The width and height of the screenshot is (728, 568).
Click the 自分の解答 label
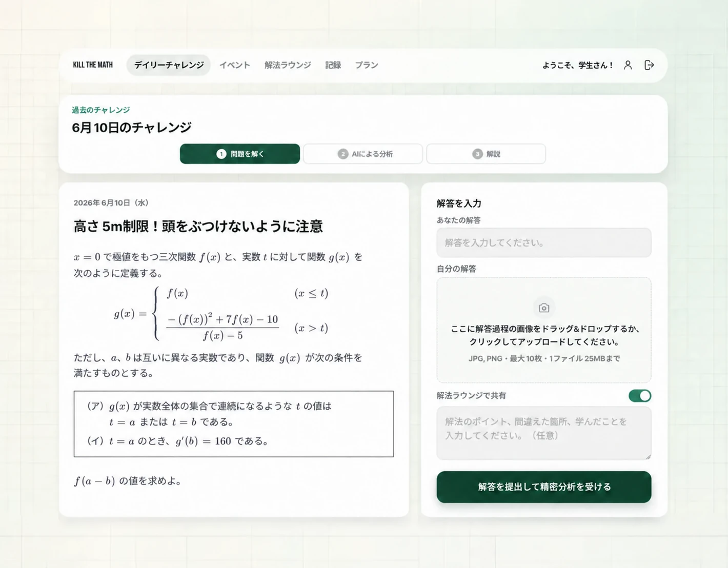[456, 269]
